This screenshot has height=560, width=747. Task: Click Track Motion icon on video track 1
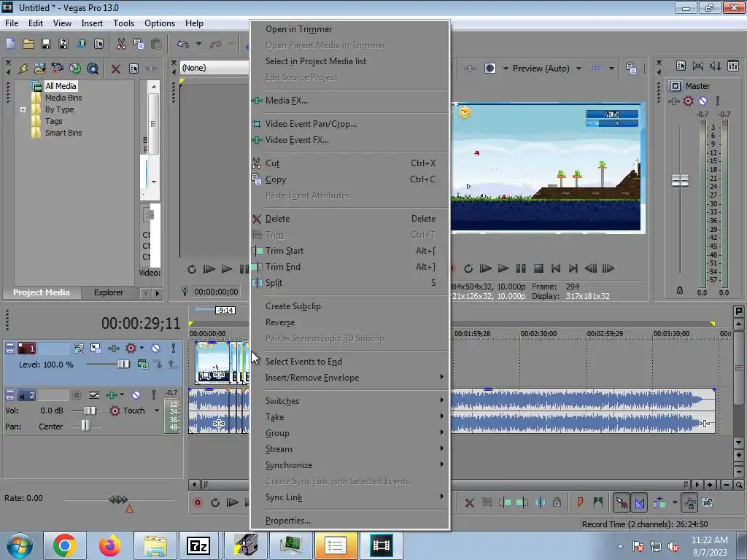pyautogui.click(x=96, y=348)
